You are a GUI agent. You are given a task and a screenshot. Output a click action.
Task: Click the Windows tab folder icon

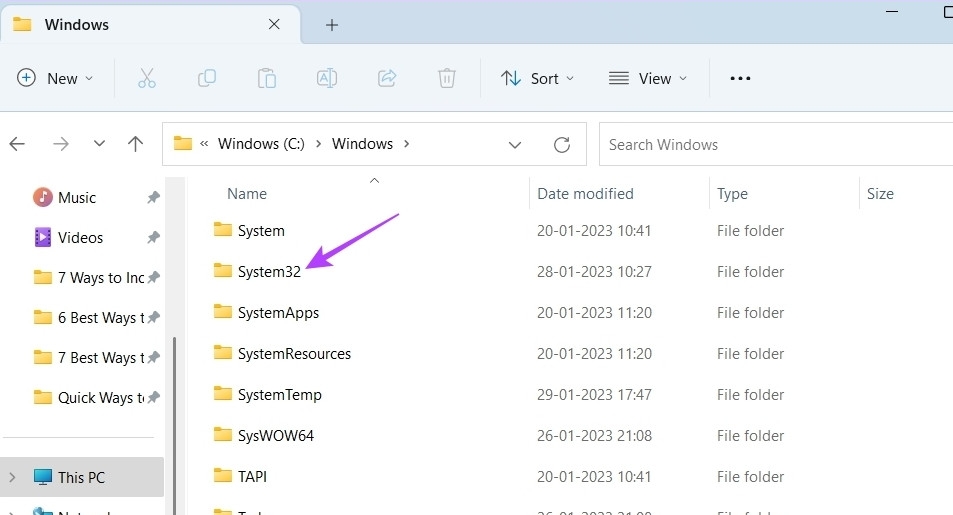coord(22,24)
